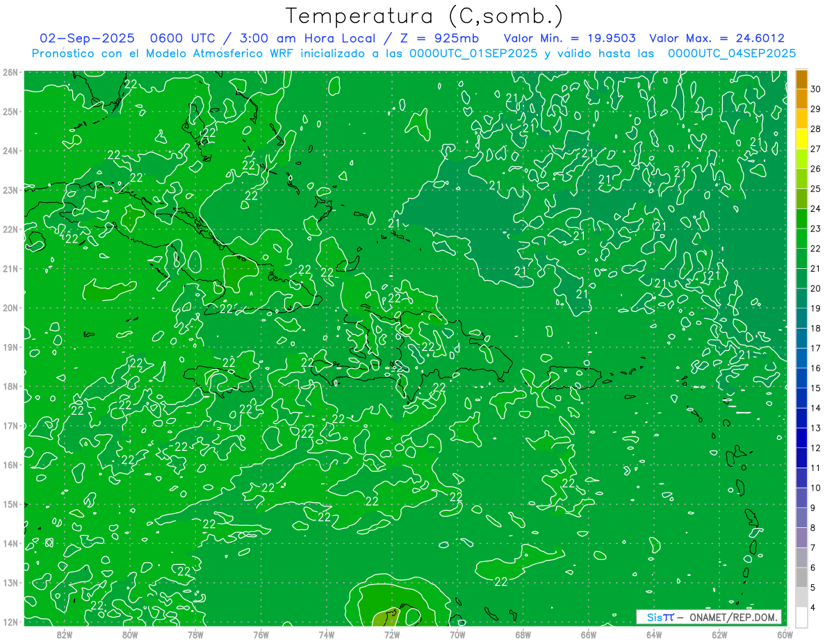Click the 18N latitude axis label
The width and height of the screenshot is (834, 644).
tap(10, 386)
